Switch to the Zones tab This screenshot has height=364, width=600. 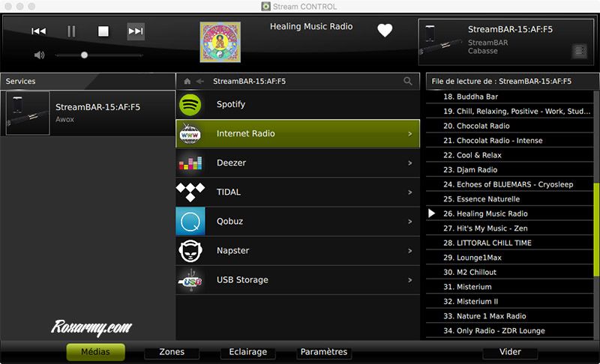pos(172,352)
